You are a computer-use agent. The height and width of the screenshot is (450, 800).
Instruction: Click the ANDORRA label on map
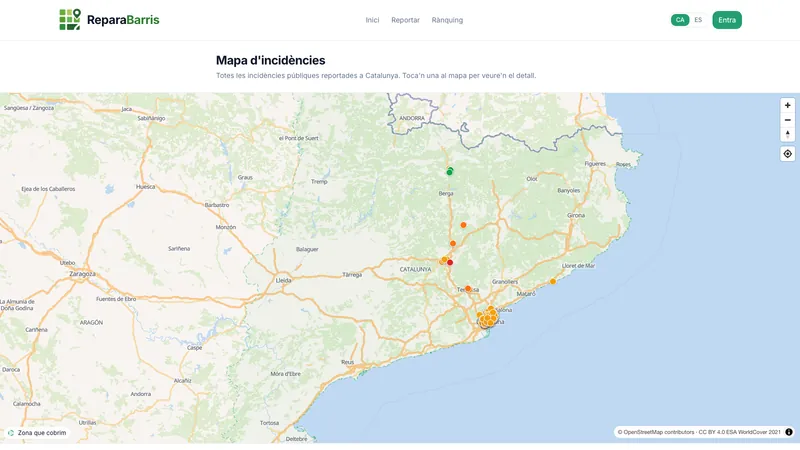click(x=412, y=118)
